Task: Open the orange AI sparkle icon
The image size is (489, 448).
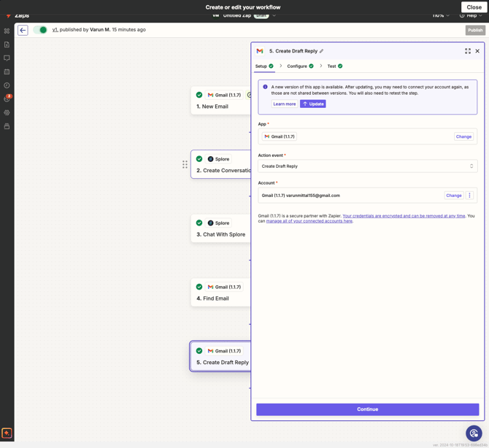Action: (7, 433)
